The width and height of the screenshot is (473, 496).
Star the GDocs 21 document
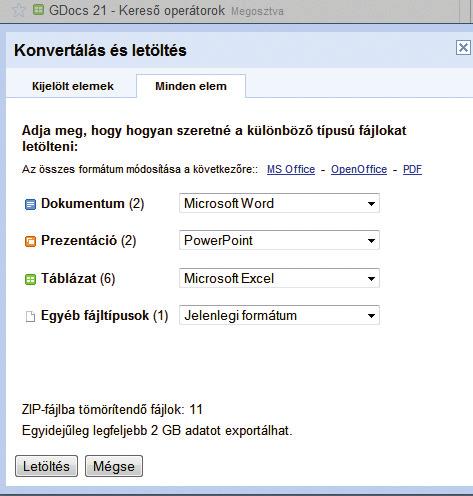tap(18, 10)
